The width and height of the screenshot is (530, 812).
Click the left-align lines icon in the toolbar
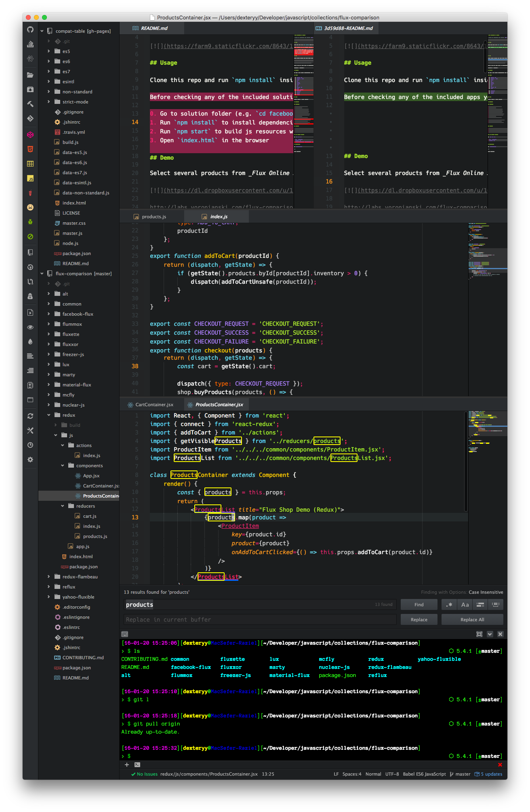pos(30,356)
